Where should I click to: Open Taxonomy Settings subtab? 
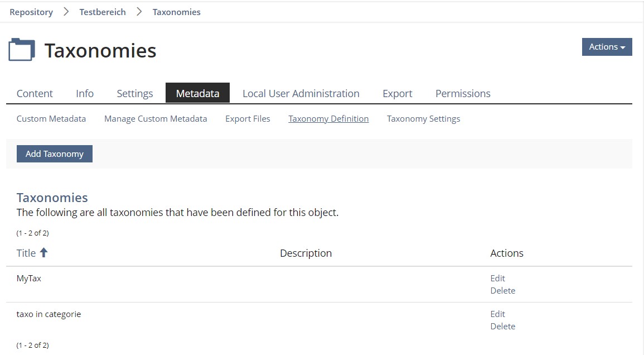(423, 119)
